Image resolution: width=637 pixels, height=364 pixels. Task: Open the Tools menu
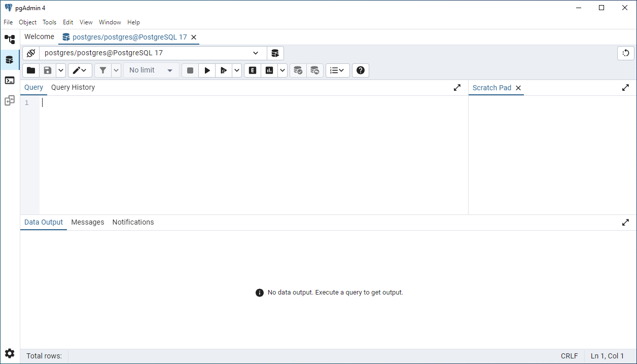49,22
